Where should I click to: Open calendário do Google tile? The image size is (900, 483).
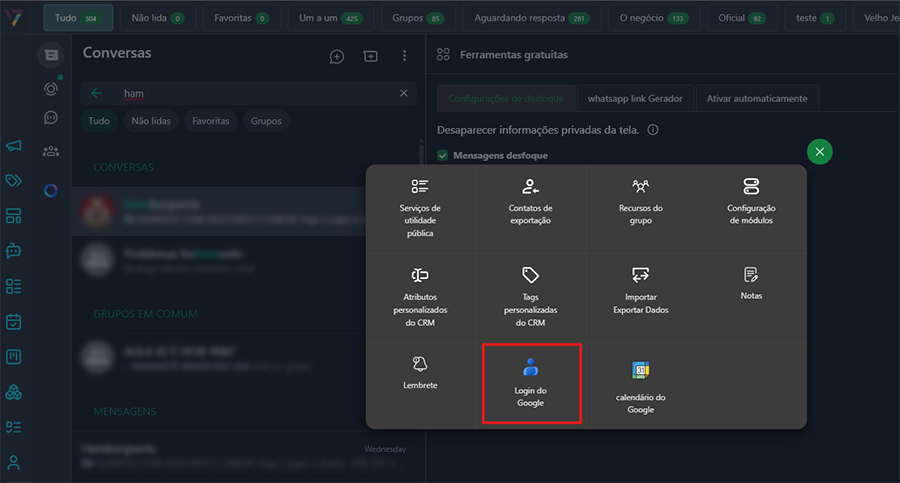[640, 386]
